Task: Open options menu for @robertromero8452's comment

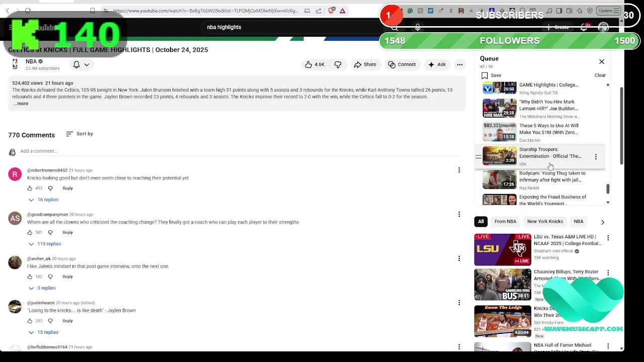Action: (x=459, y=170)
